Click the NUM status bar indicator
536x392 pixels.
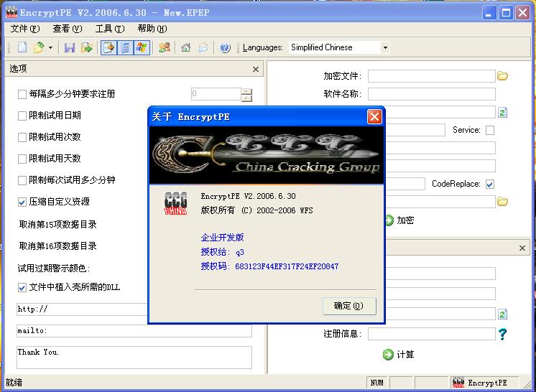click(376, 383)
